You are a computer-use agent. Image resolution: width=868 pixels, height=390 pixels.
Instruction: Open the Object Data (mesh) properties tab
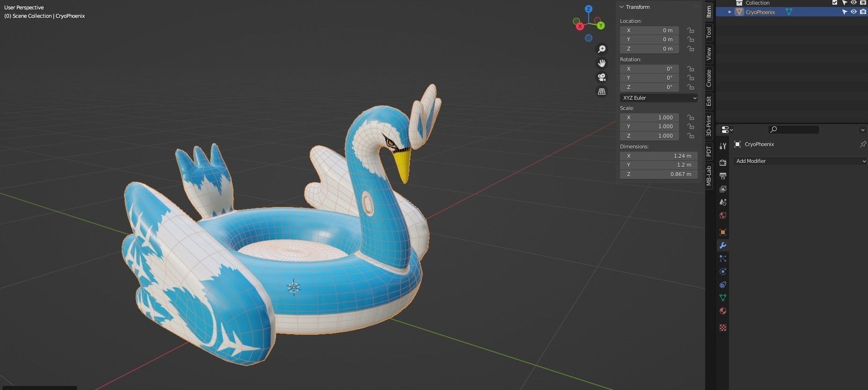tap(723, 298)
